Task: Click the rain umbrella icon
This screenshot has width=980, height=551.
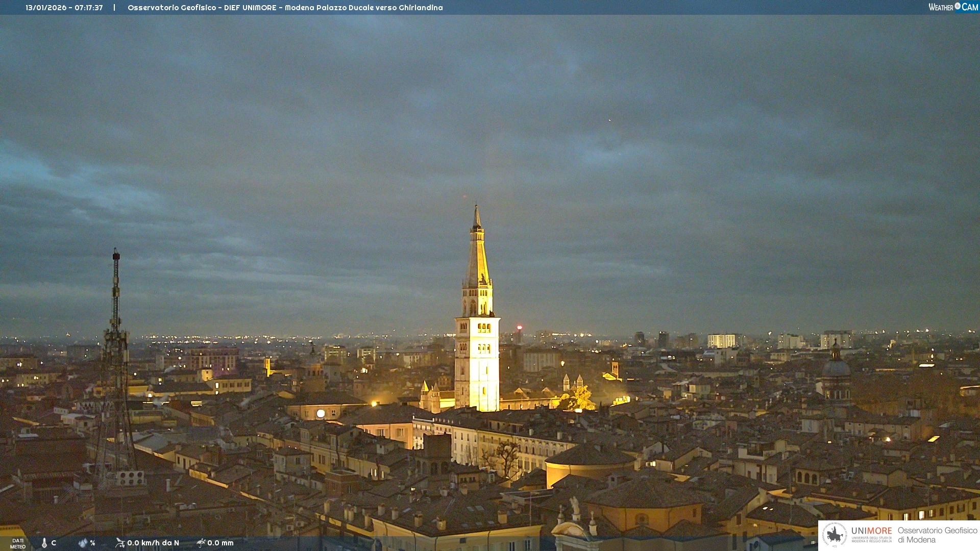Action: click(201, 543)
